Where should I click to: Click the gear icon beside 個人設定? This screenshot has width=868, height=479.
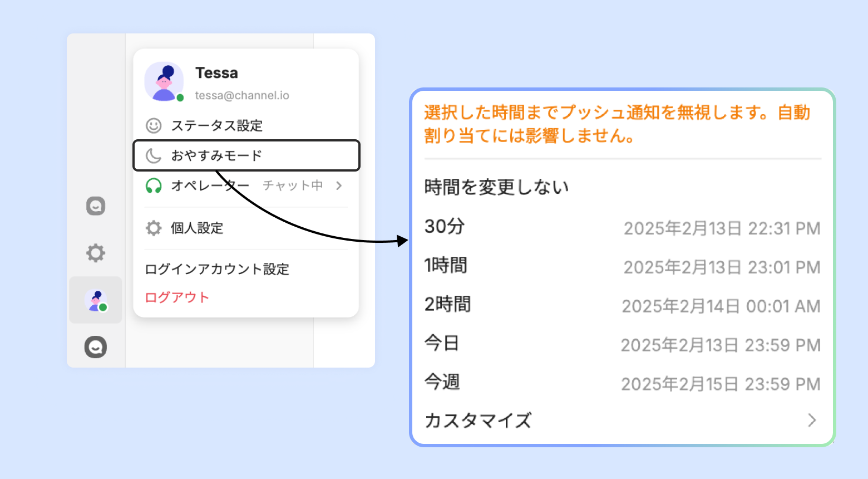pos(154,228)
